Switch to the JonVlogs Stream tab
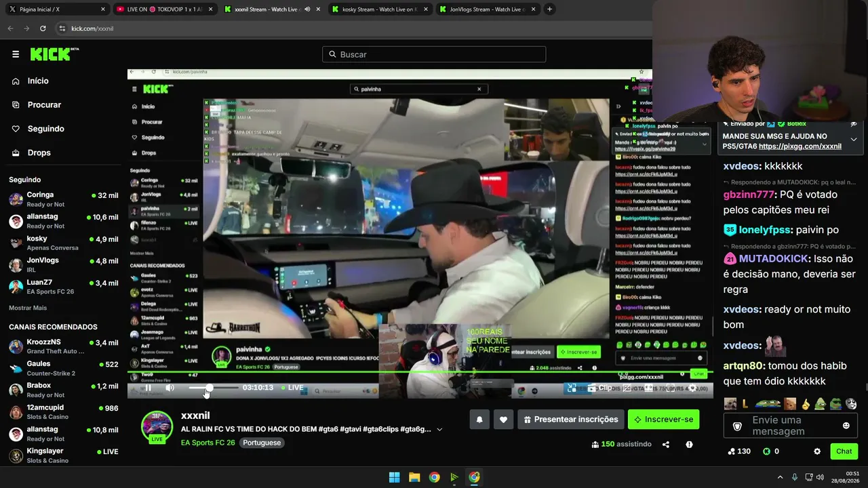 (488, 9)
